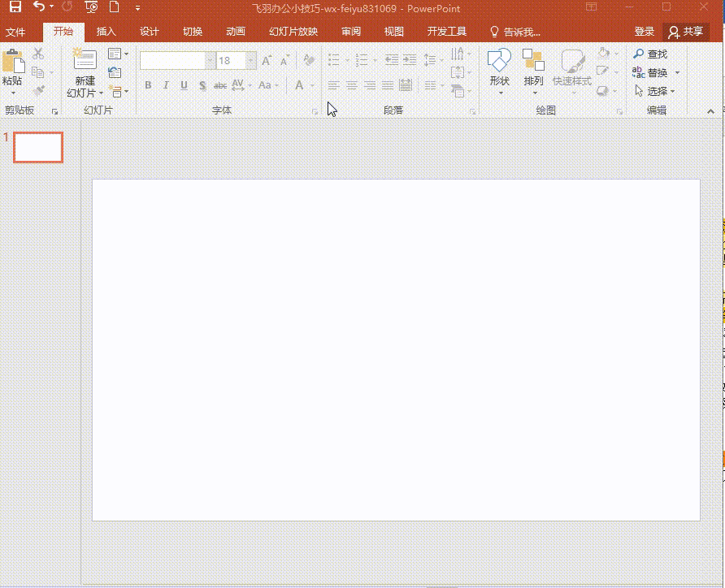The height and width of the screenshot is (588, 725).
Task: Click the Save icon in quick access toolbar
Action: 15,8
